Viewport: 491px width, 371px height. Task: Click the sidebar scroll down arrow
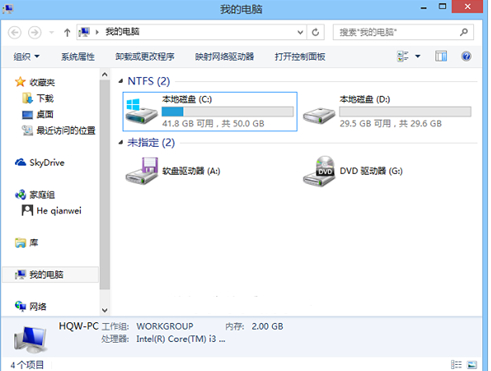point(105,310)
